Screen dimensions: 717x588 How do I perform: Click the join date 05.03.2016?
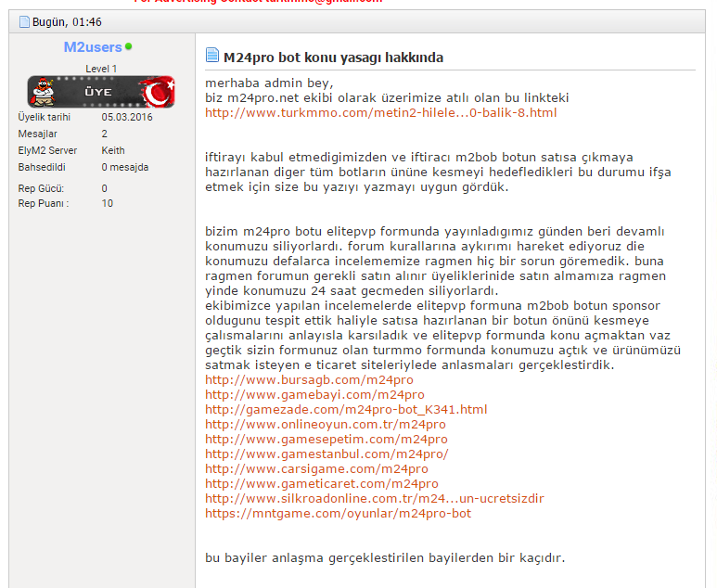[x=127, y=117]
